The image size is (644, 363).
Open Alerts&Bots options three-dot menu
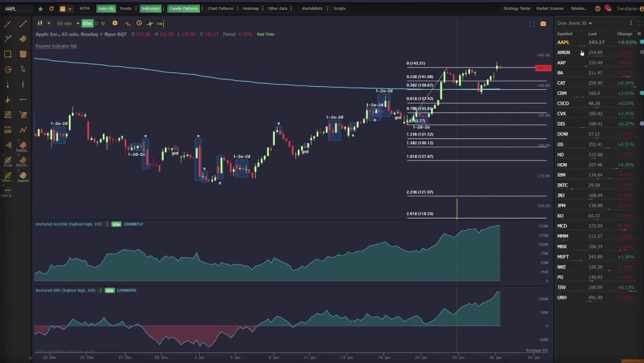coord(328,9)
